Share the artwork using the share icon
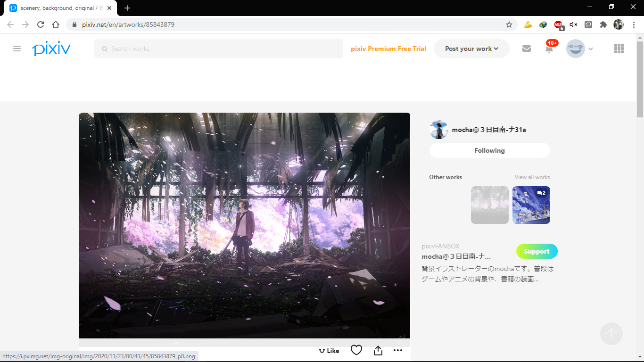Image resolution: width=644 pixels, height=362 pixels. click(x=378, y=350)
